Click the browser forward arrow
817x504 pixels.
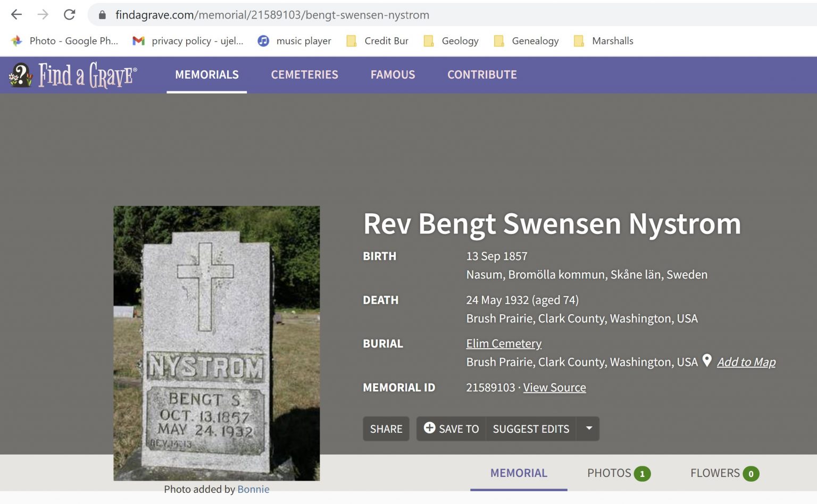(x=43, y=14)
